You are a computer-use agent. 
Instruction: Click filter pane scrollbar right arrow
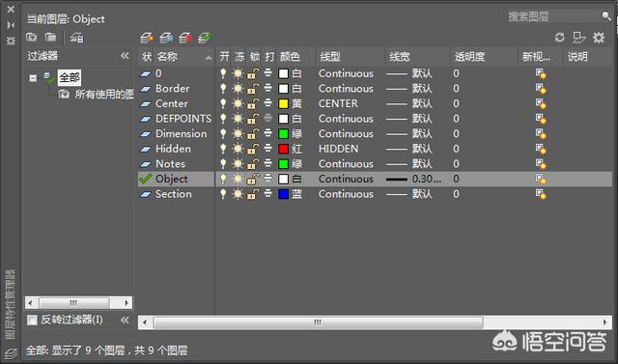[x=126, y=303]
